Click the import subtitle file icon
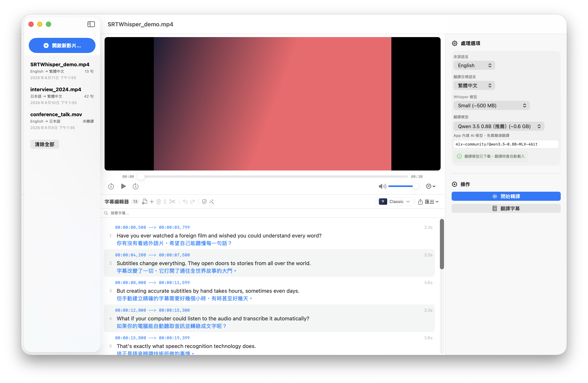 [145, 202]
